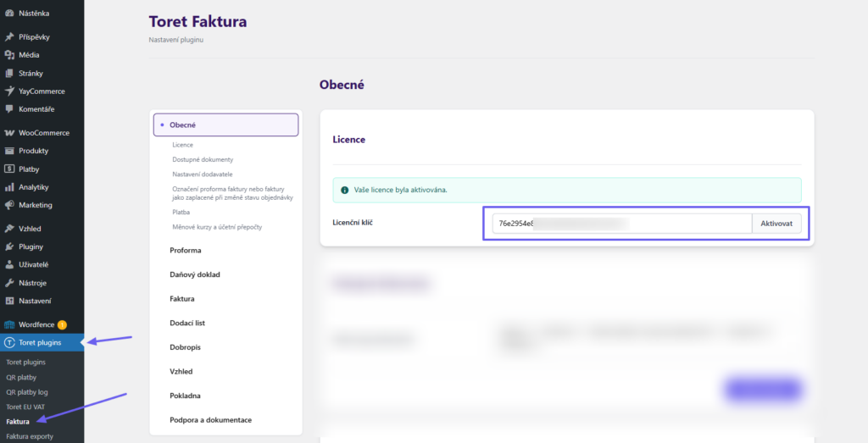
Task: Open Faktura submenu link
Action: (x=18, y=422)
